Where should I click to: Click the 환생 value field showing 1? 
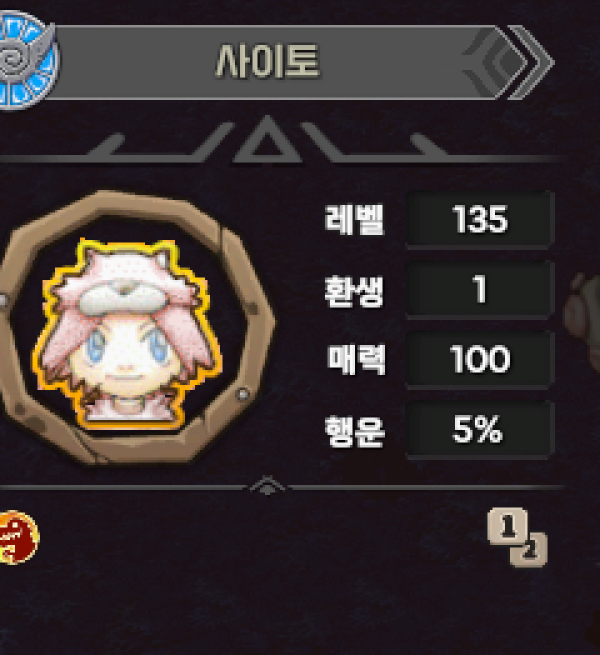point(480,289)
